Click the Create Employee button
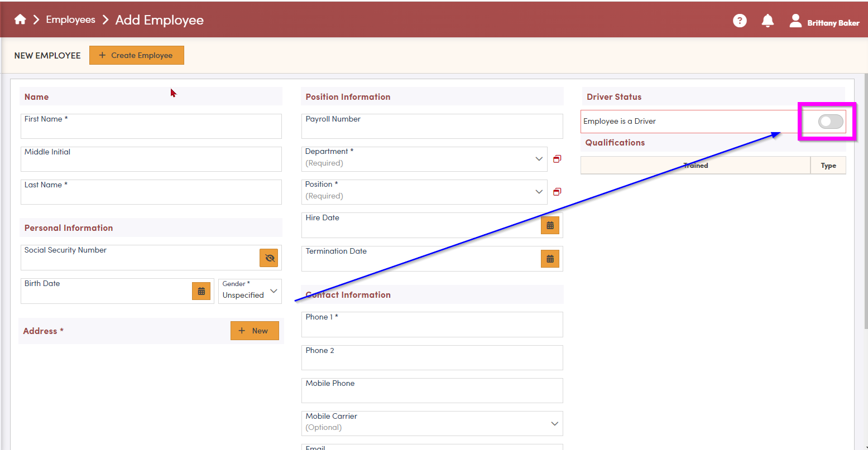868x450 pixels. click(137, 55)
